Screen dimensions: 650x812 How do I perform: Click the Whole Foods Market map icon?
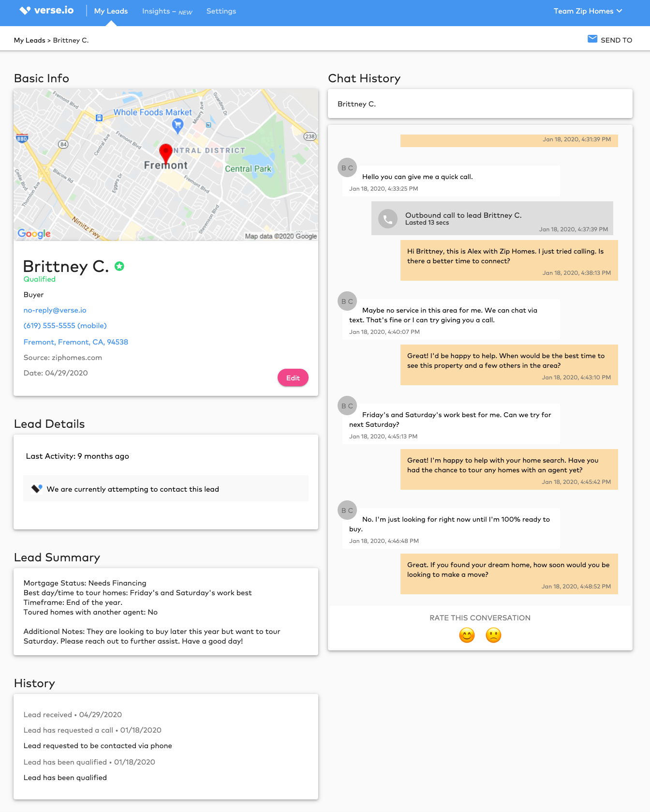177,126
